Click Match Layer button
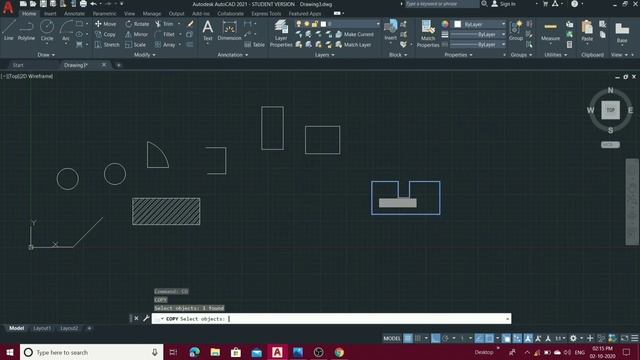Image resolution: width=640 pixels, height=360 pixels. tap(353, 44)
